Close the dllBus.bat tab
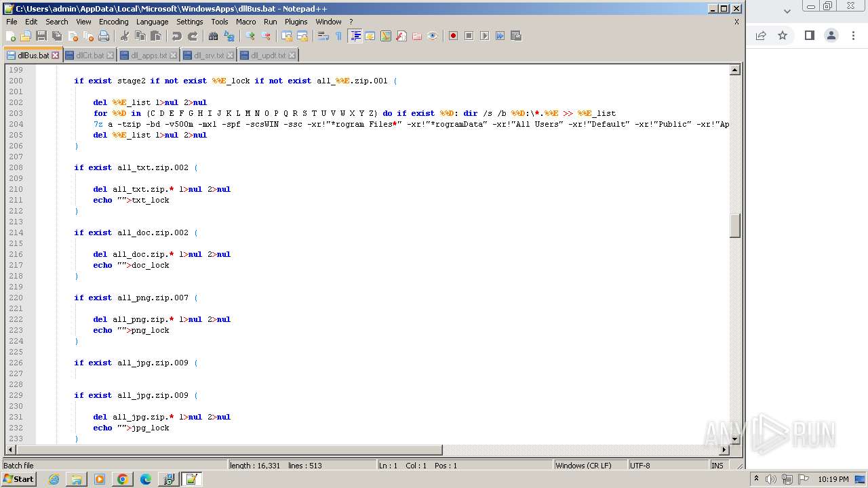This screenshot has height=488, width=868. pos(56,56)
